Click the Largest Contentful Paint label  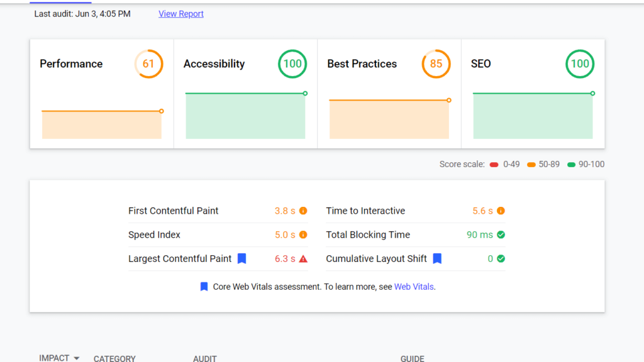pyautogui.click(x=180, y=258)
